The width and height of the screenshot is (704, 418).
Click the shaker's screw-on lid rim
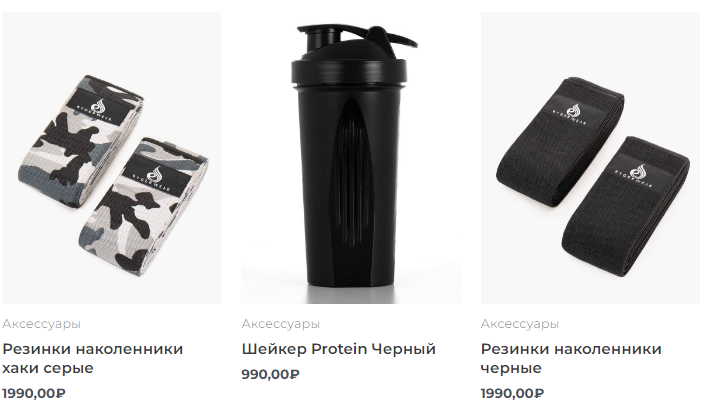349,70
